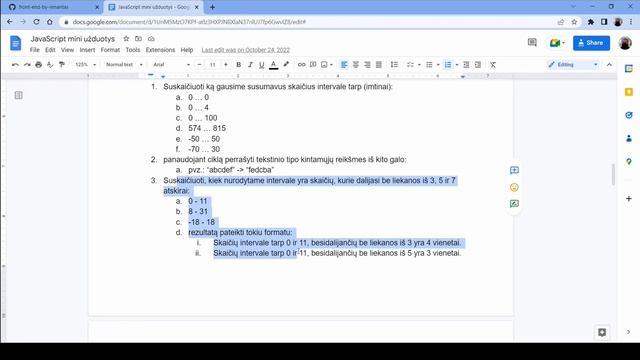Open the last edit history link
640x360 pixels.
pyautogui.click(x=246, y=50)
